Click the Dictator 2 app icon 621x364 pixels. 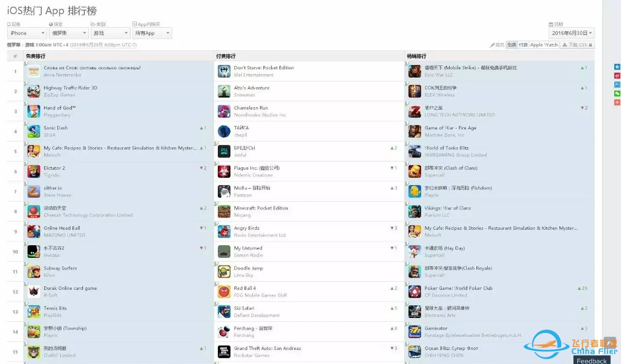(x=34, y=172)
